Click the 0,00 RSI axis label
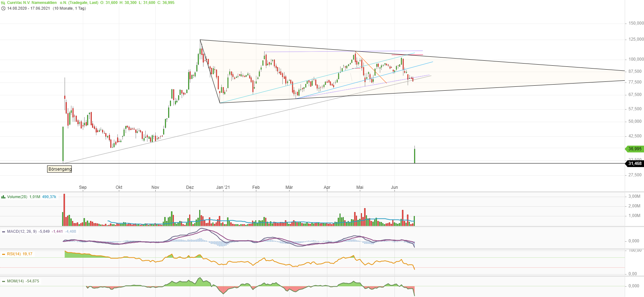 pos(633,274)
